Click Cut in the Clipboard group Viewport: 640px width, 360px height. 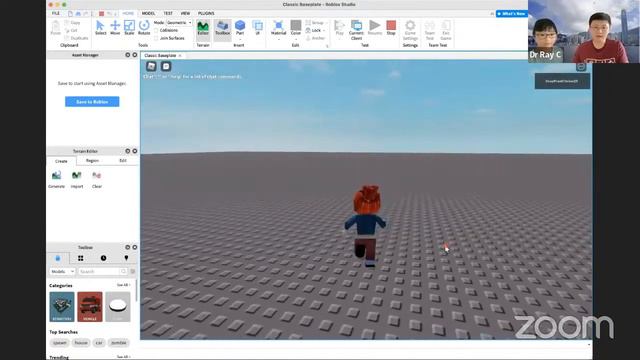click(71, 31)
